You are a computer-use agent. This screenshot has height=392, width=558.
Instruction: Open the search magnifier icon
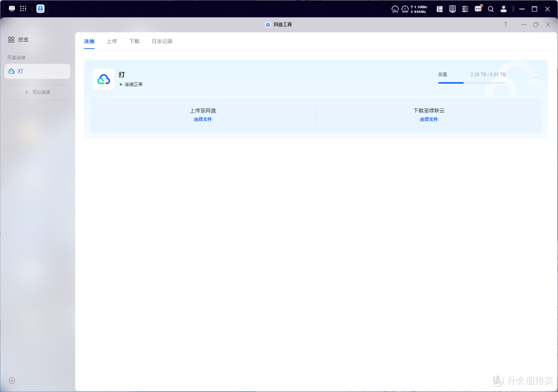(491, 9)
